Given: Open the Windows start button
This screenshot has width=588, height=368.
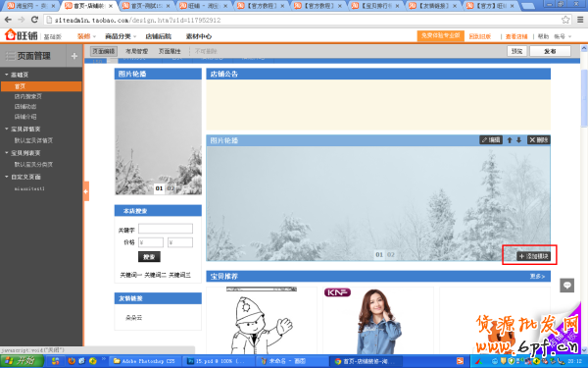Looking at the screenshot, I should (x=22, y=361).
